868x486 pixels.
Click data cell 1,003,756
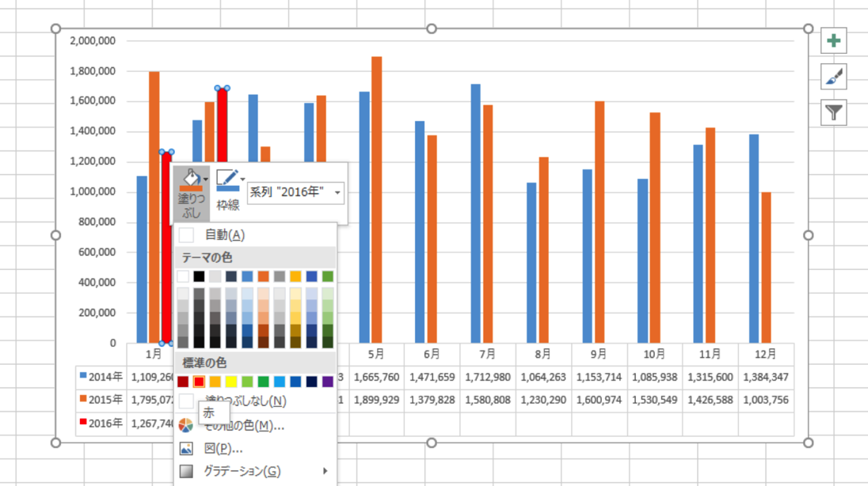pyautogui.click(x=766, y=400)
